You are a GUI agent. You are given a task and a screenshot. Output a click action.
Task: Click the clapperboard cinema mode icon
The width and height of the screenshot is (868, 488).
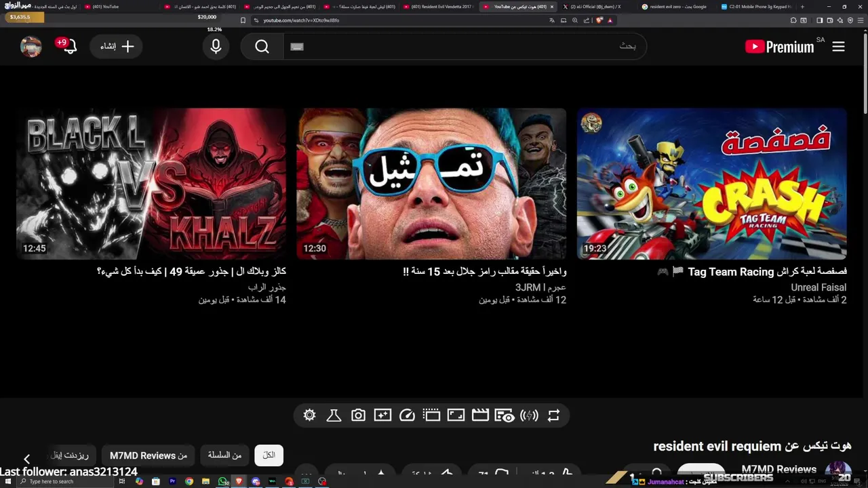[x=480, y=415]
